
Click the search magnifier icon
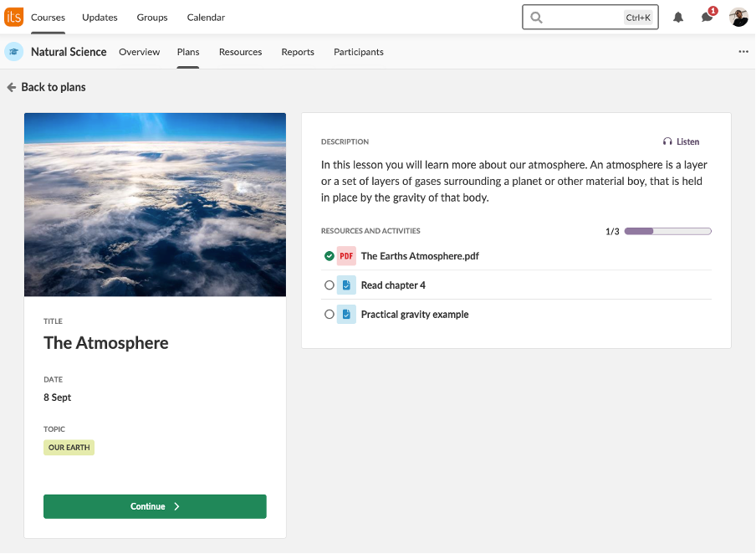click(536, 18)
